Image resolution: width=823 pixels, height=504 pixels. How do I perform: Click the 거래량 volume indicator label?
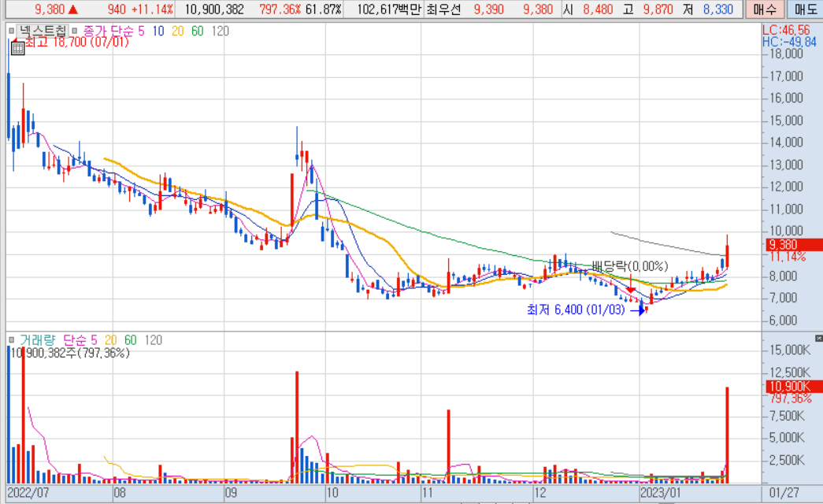[x=37, y=340]
